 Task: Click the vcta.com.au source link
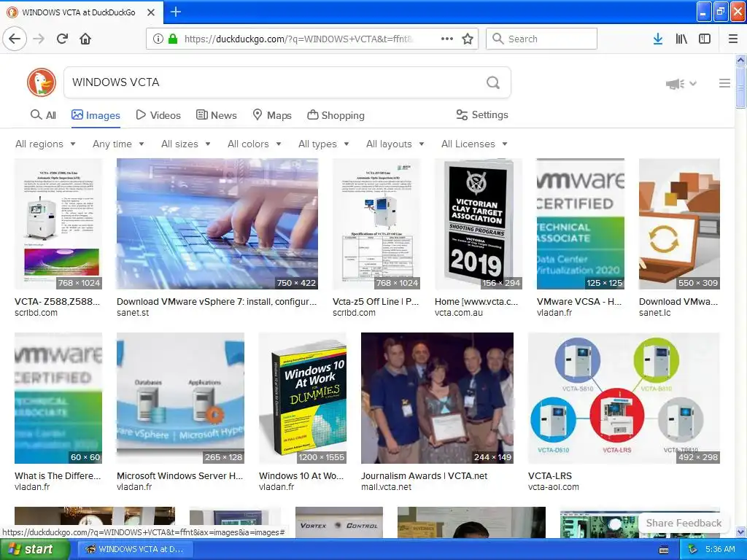(458, 313)
